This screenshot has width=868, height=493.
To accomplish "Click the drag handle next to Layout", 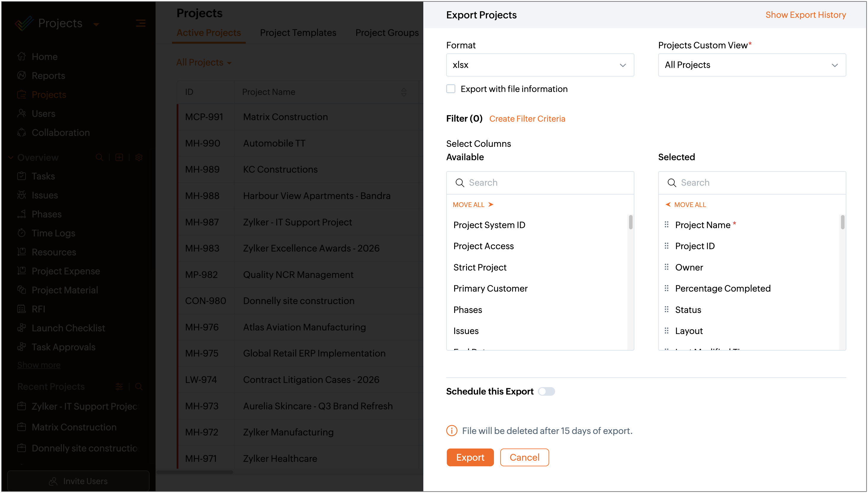I will 666,331.
